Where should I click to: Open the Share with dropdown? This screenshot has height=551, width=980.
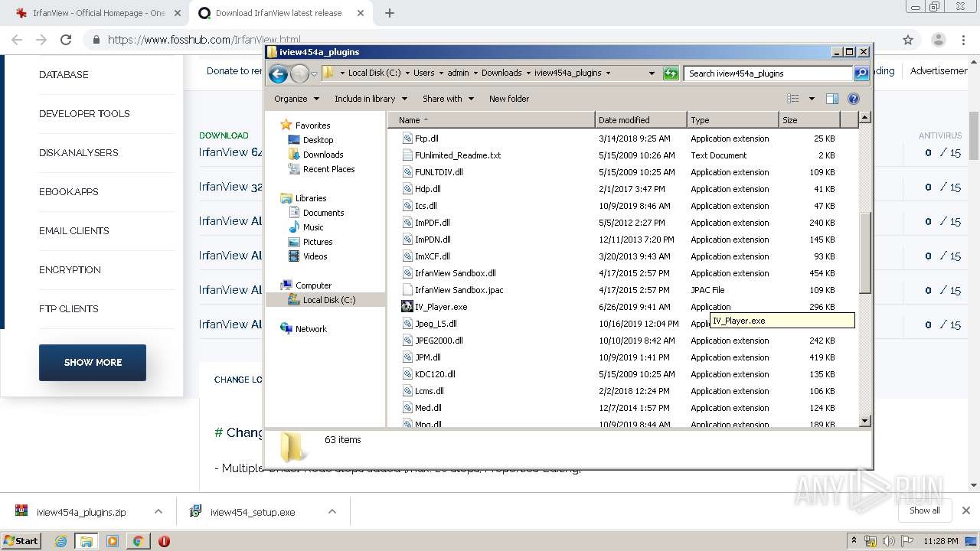(449, 99)
